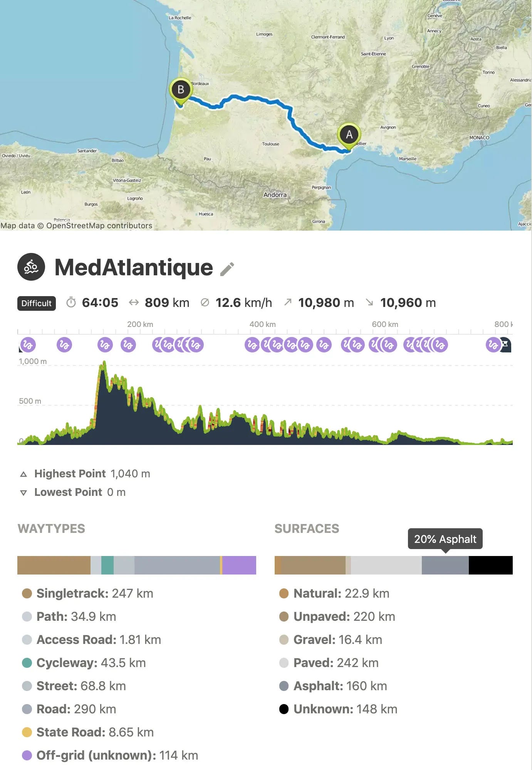
Task: Click the downhill elevation arrow icon
Action: (x=369, y=302)
